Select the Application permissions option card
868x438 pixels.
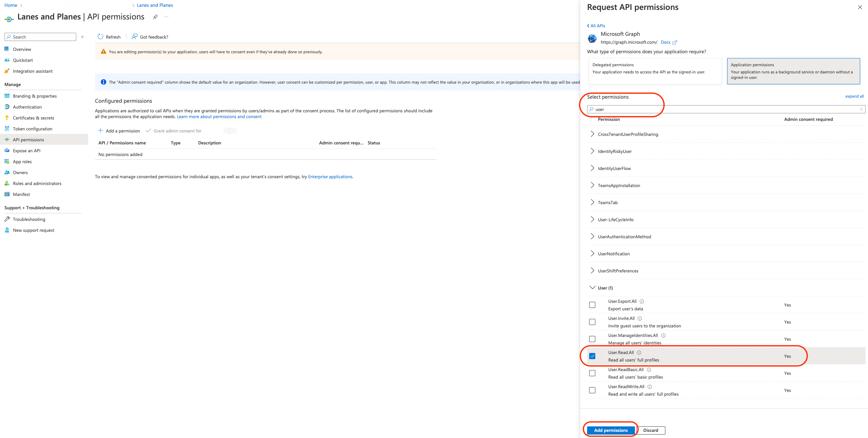tap(794, 71)
